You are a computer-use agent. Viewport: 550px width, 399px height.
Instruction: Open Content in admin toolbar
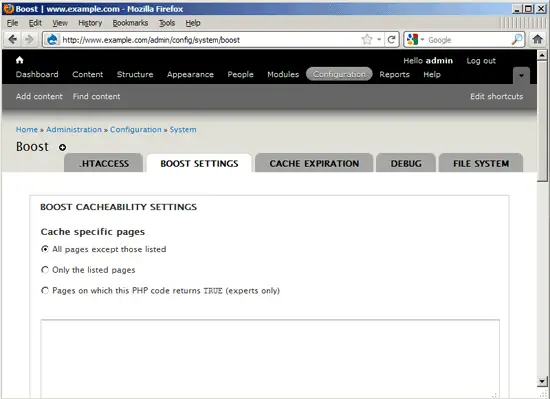(88, 74)
